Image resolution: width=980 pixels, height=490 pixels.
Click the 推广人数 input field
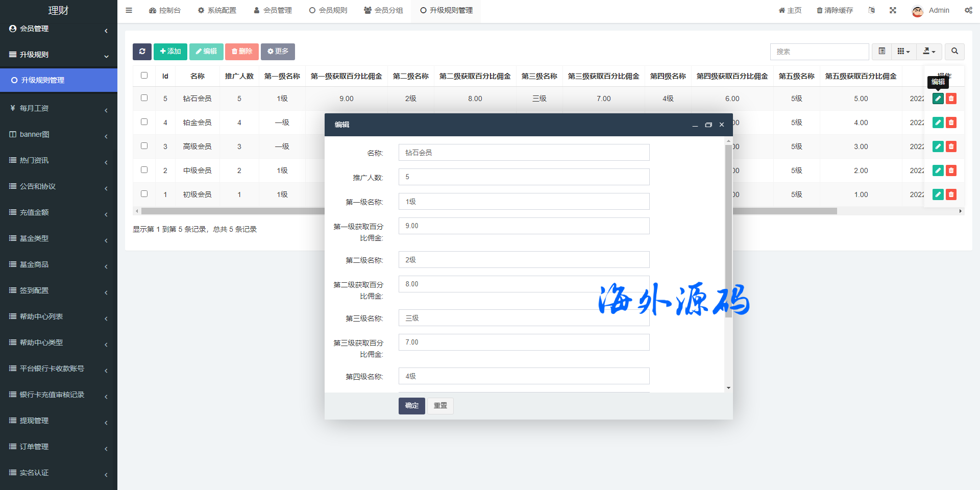tap(524, 177)
